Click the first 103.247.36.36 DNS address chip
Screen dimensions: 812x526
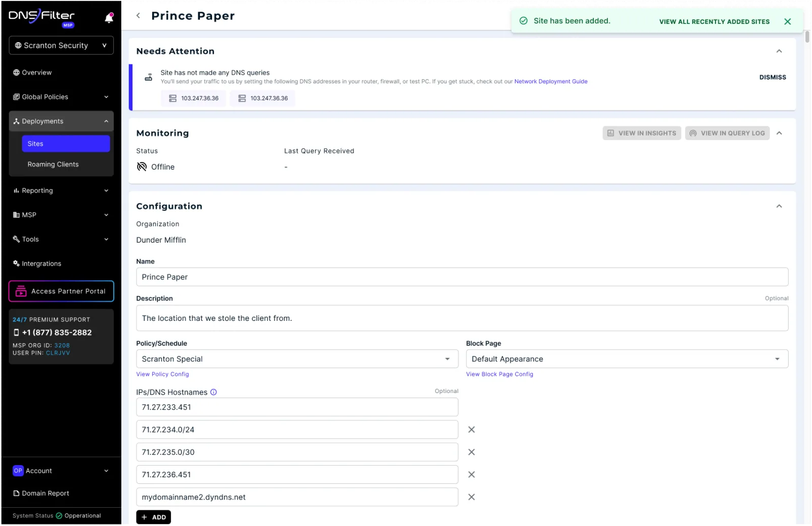tap(194, 98)
